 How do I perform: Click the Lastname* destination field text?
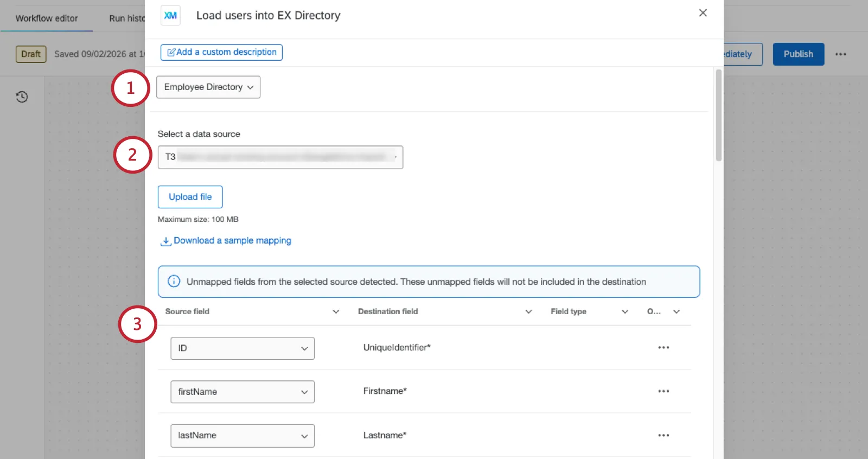pos(385,435)
